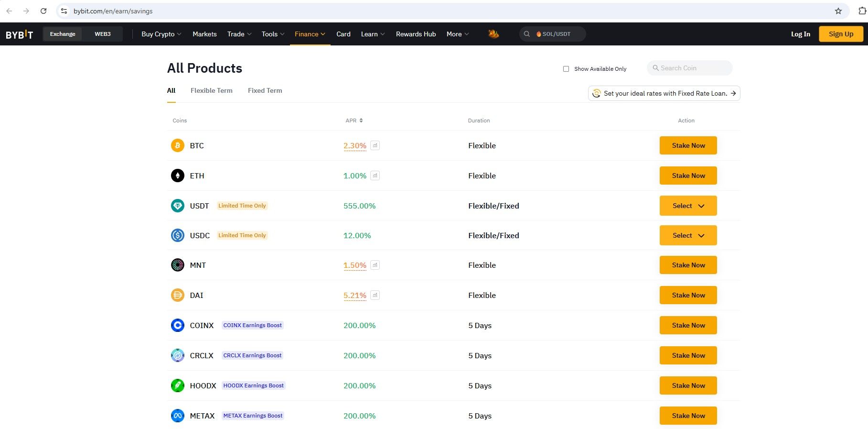This screenshot has width=868, height=429.
Task: Click the Sign Up button
Action: click(841, 34)
